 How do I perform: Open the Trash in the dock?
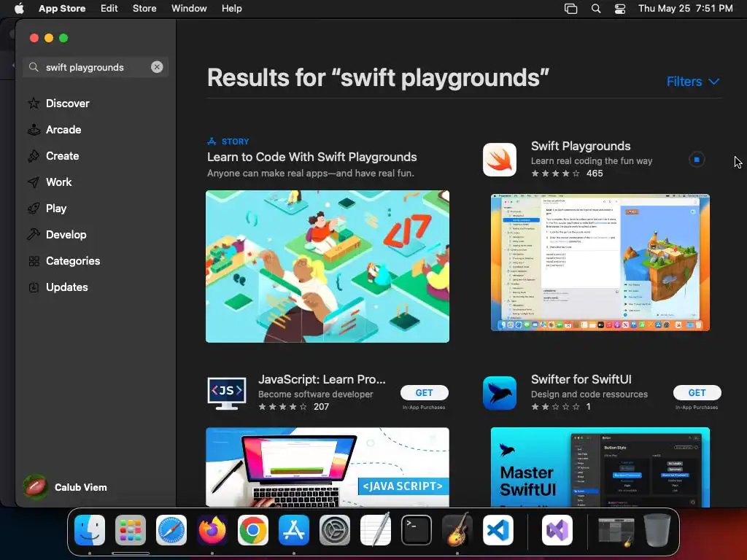coord(657,530)
